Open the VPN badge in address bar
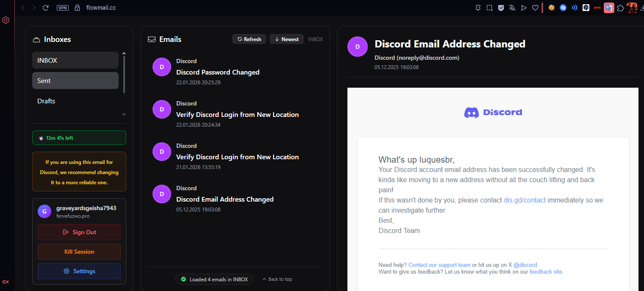 63,8
